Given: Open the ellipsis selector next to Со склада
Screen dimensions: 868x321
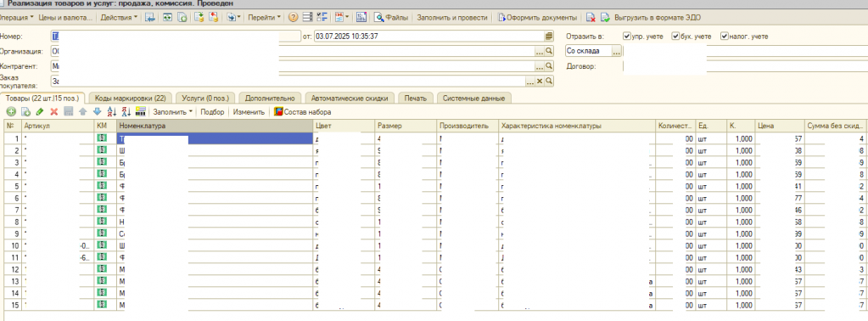Looking at the screenshot, I should (616, 51).
